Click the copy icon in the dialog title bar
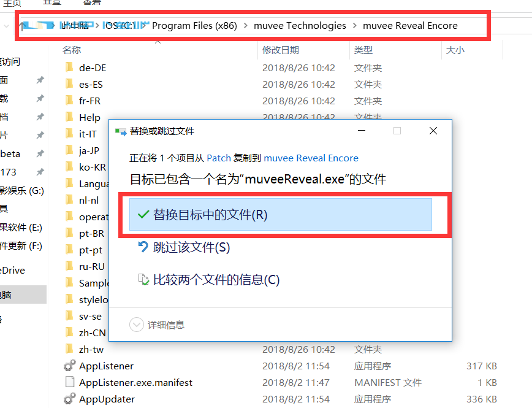The width and height of the screenshot is (532, 408). [x=121, y=131]
